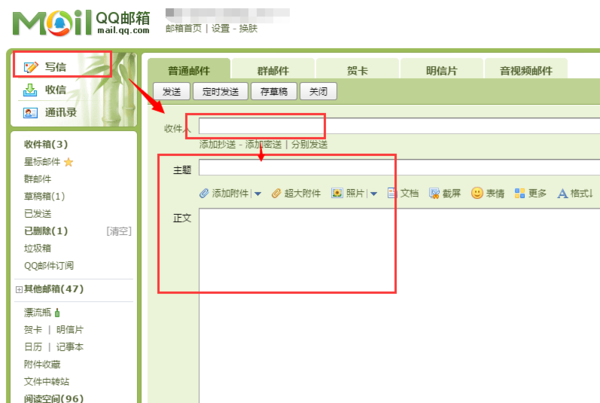Click the 截屏 screenshot label

click(x=452, y=193)
